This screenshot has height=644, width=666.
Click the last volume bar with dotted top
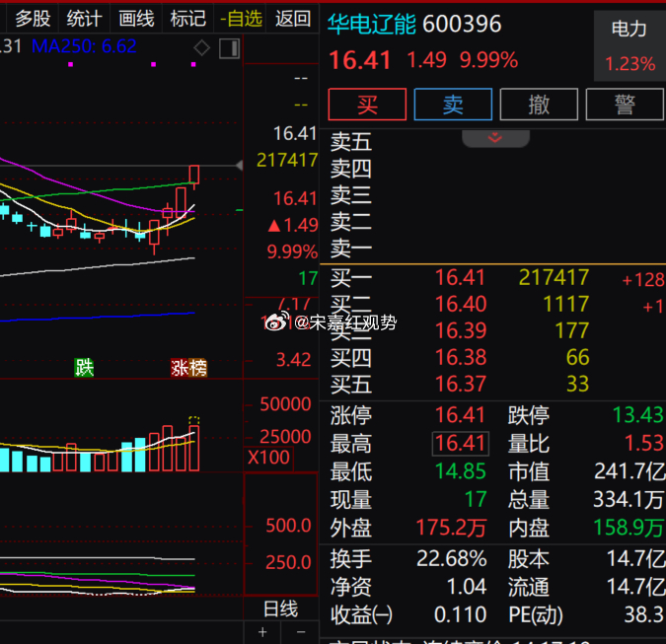coord(194,444)
